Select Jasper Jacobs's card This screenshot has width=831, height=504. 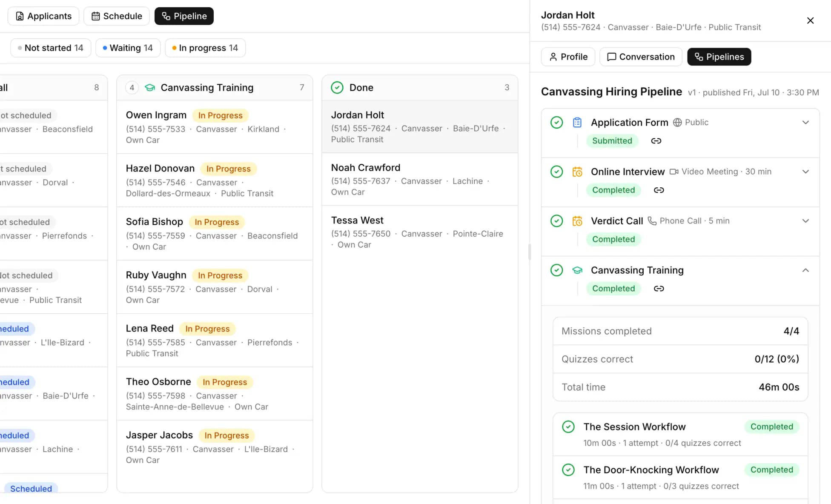coord(215,447)
